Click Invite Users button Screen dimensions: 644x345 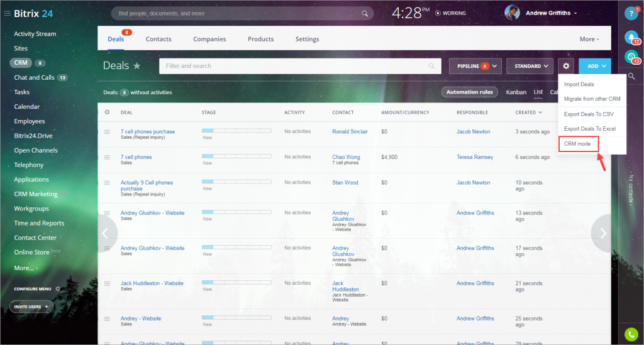31,307
